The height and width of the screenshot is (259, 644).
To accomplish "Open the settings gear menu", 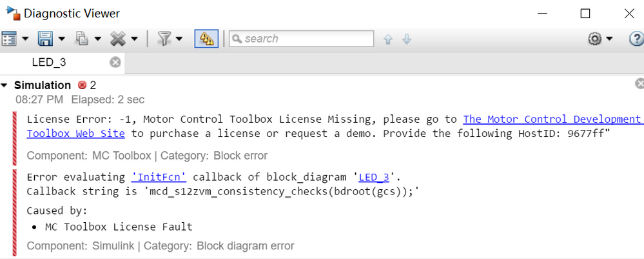I will click(595, 39).
